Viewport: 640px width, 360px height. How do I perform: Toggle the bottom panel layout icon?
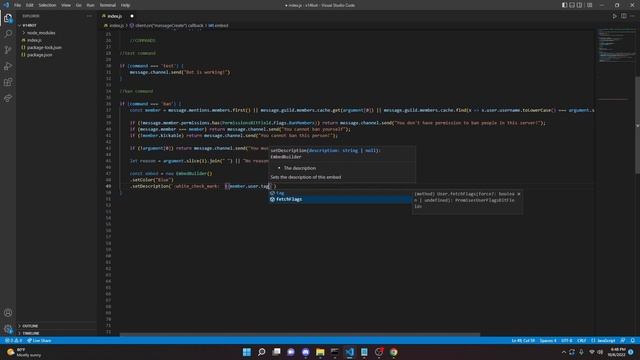pos(572,5)
